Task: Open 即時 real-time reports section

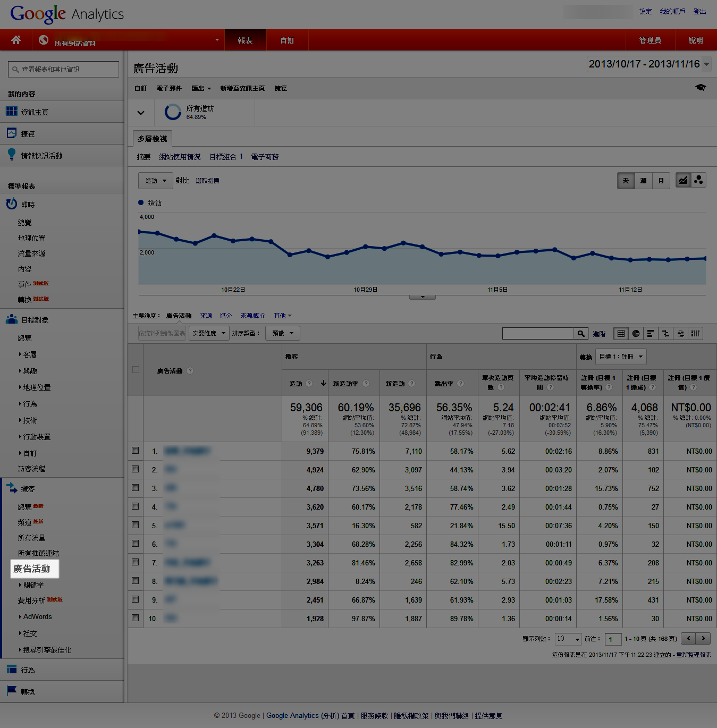Action: [x=62, y=204]
